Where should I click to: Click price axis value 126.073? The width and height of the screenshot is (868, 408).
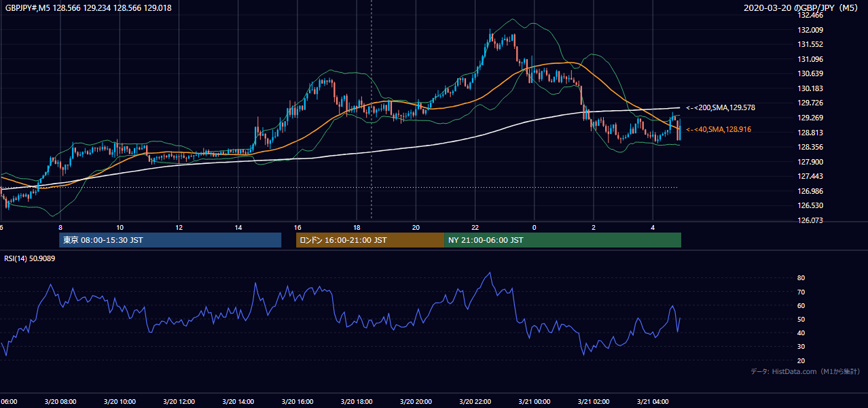tap(810, 220)
